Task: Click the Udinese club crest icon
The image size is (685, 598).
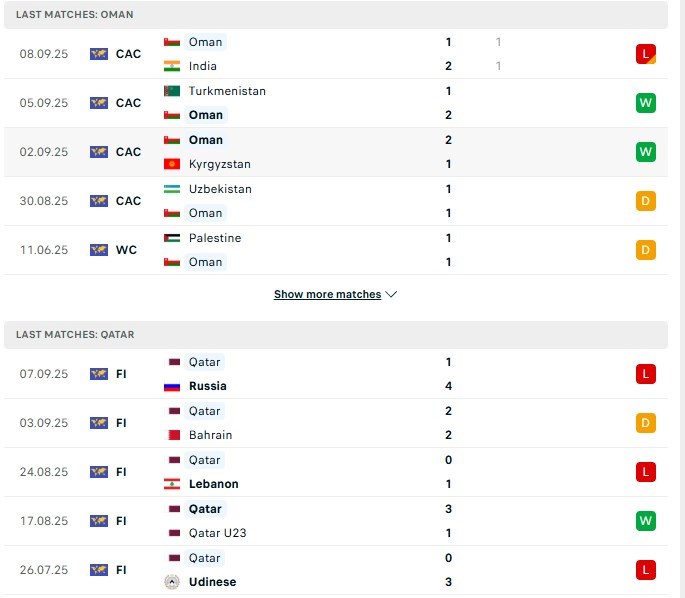Action: coord(172,582)
